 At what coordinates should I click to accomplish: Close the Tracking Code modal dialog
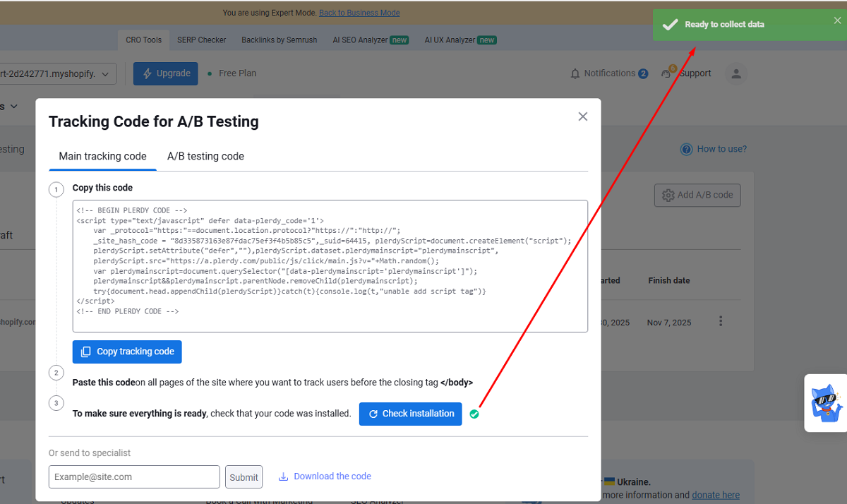582,116
